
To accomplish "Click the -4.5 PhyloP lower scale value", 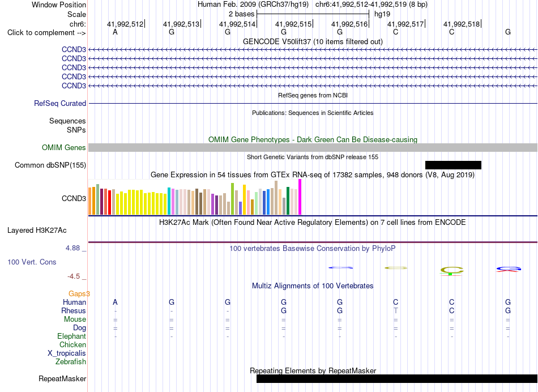I will [x=74, y=276].
